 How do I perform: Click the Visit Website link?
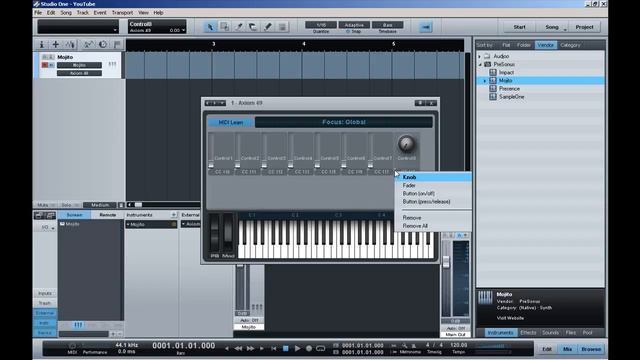tap(510, 318)
